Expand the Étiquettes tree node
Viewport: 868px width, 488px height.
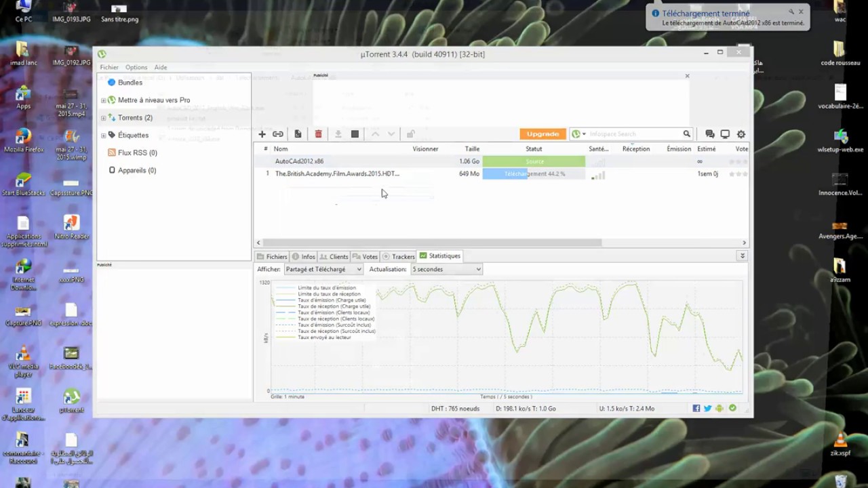(104, 136)
